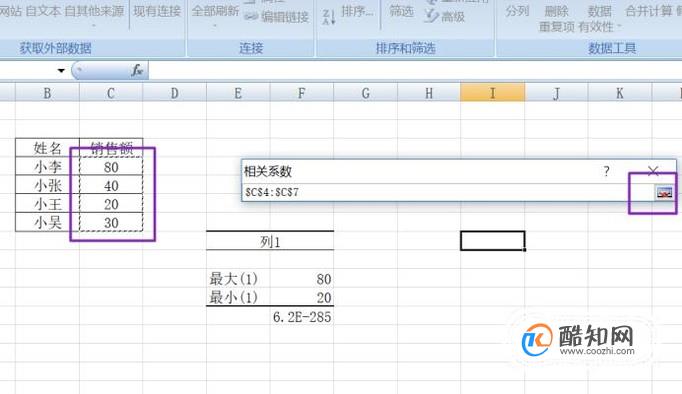Click the fx insert function icon
This screenshot has height=394, width=682.
(137, 70)
